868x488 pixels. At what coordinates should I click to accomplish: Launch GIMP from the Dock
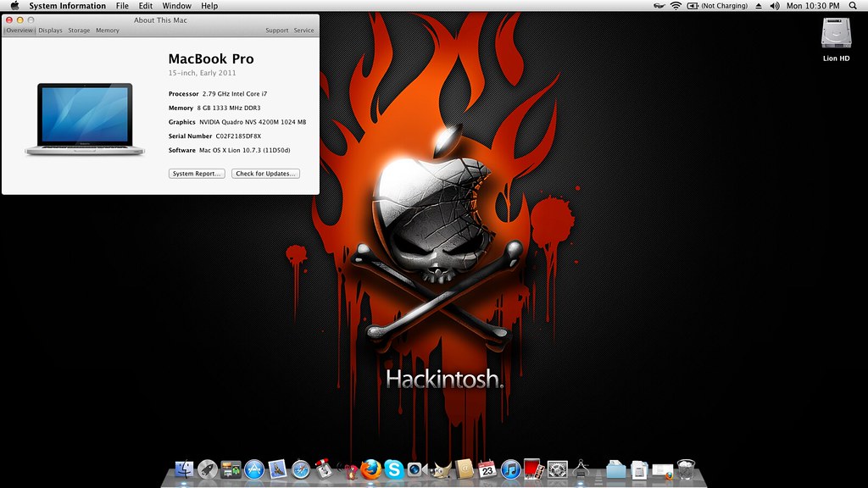(441, 469)
